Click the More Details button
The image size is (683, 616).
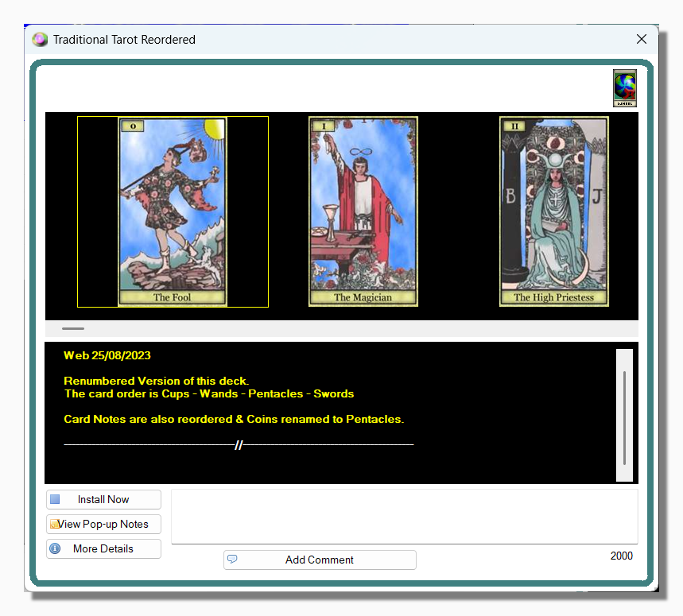coord(103,548)
